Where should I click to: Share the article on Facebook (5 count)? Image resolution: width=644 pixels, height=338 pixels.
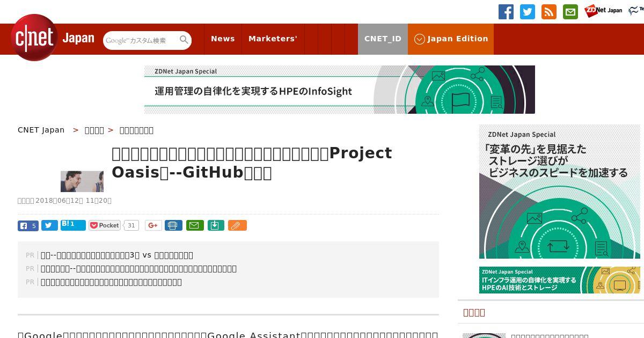(28, 225)
